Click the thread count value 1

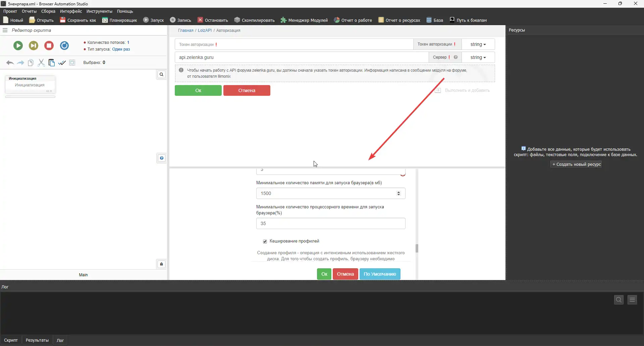click(x=128, y=43)
